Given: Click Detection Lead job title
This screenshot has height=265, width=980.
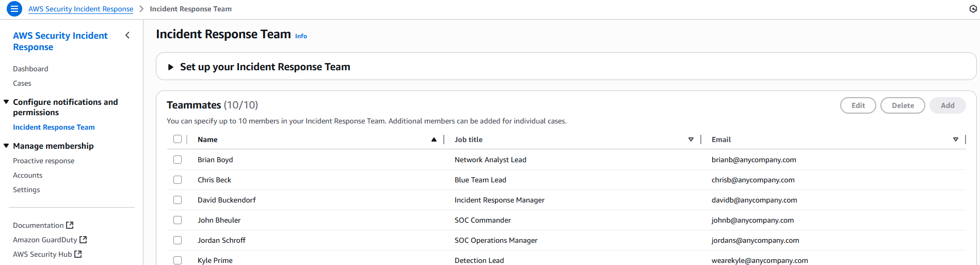Looking at the screenshot, I should click(x=479, y=260).
